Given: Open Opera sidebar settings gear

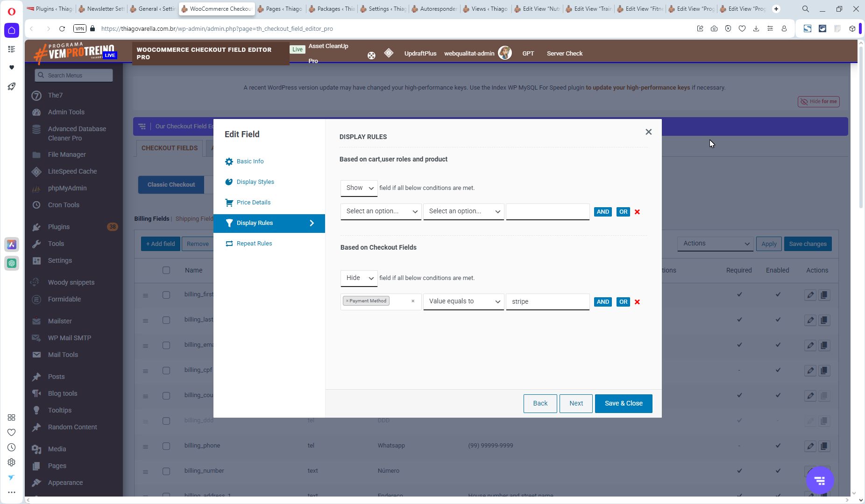Looking at the screenshot, I should 12,462.
